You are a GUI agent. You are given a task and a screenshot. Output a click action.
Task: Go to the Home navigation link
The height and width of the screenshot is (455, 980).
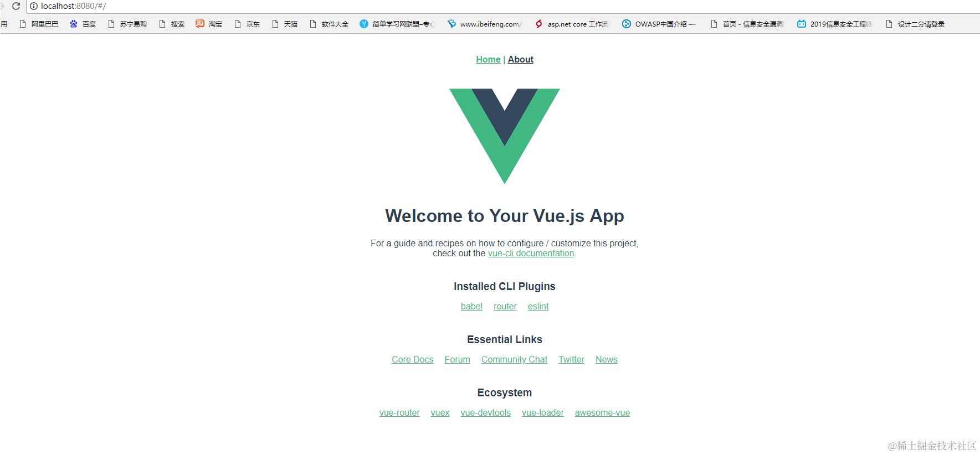pyautogui.click(x=488, y=59)
